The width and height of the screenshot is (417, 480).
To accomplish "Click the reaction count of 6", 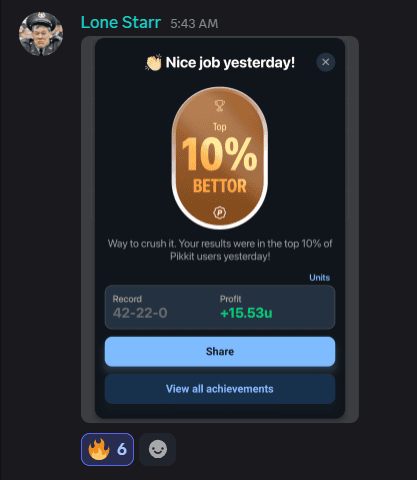I will coord(122,449).
